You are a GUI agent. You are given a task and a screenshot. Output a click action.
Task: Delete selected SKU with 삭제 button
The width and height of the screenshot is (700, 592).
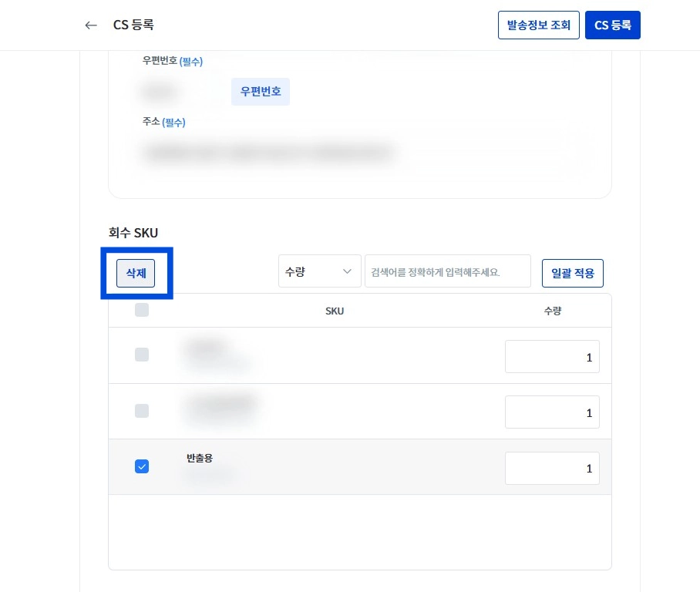point(136,273)
